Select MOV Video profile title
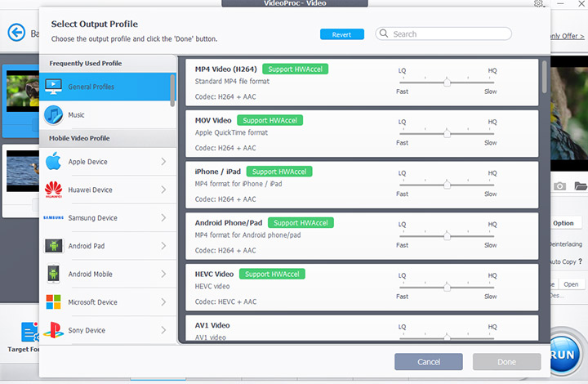 click(x=213, y=120)
